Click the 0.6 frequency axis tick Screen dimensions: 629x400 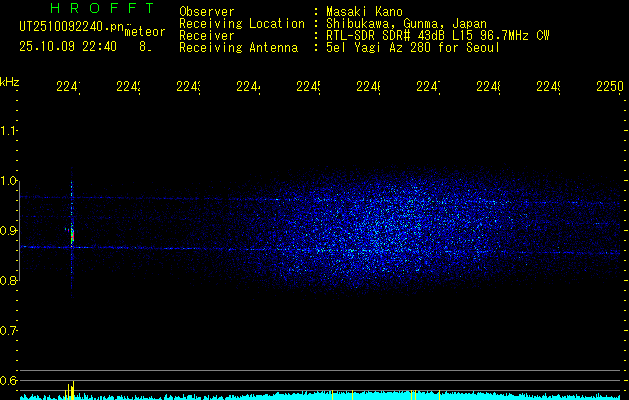coord(9,380)
